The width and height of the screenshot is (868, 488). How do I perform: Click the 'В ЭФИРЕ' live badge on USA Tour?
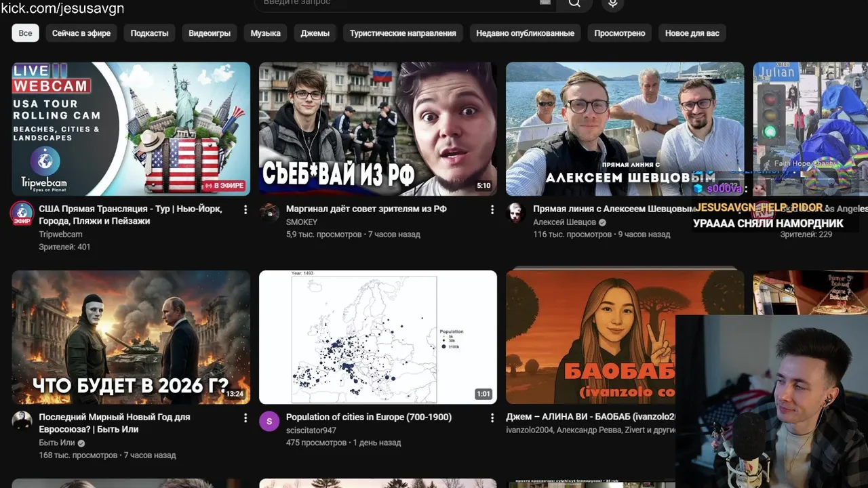coord(223,186)
